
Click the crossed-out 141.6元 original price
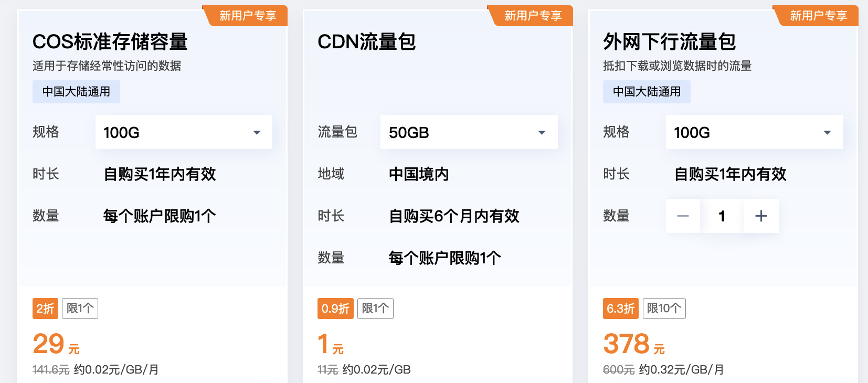coord(50,369)
